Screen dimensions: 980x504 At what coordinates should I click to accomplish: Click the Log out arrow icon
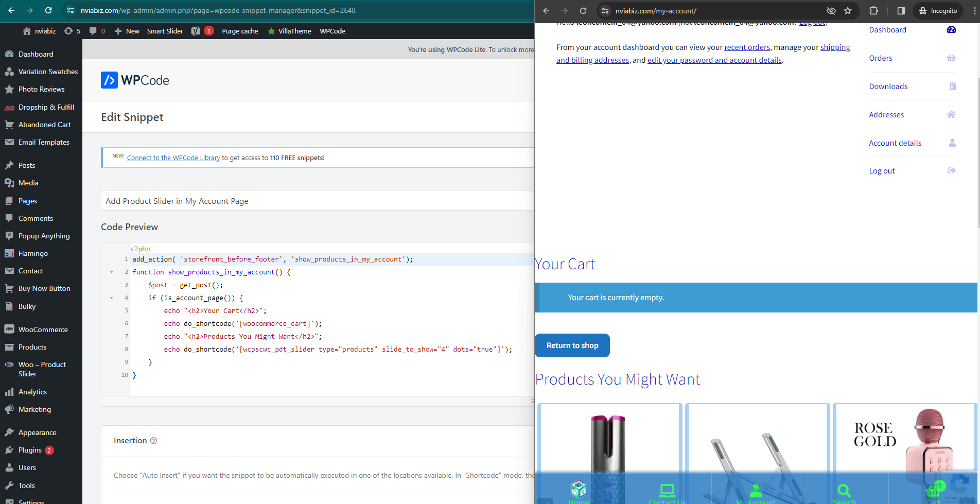[x=952, y=170]
